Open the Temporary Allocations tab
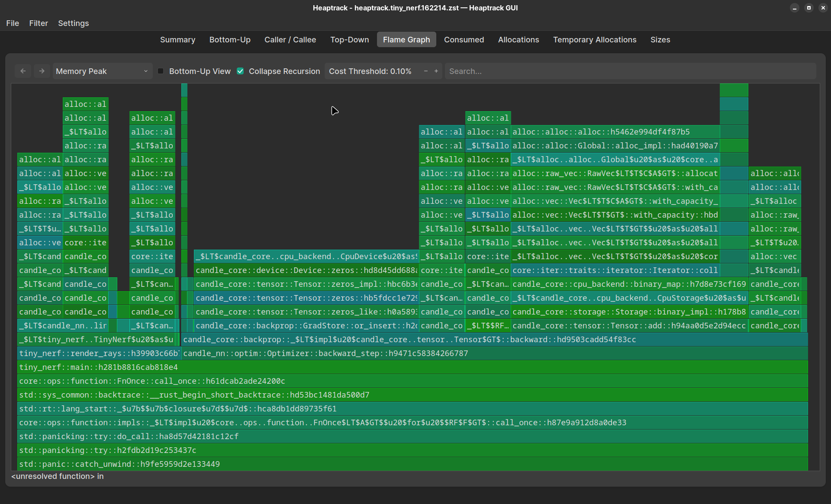The image size is (831, 504). [595, 39]
